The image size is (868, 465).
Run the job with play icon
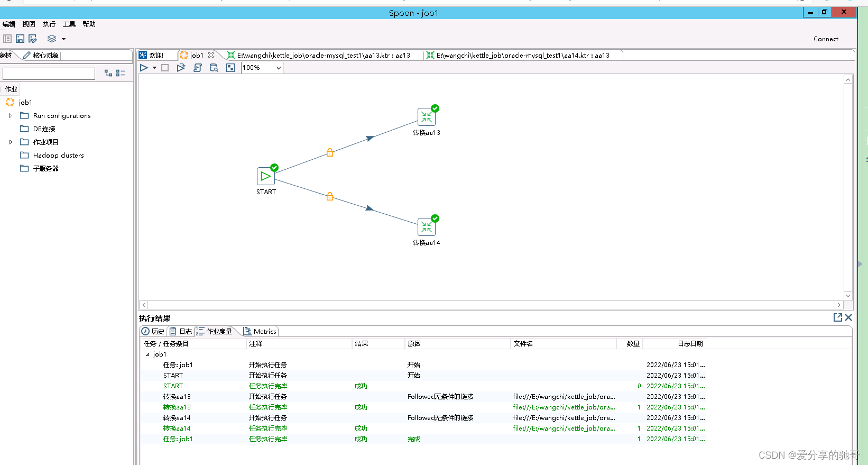coord(144,68)
